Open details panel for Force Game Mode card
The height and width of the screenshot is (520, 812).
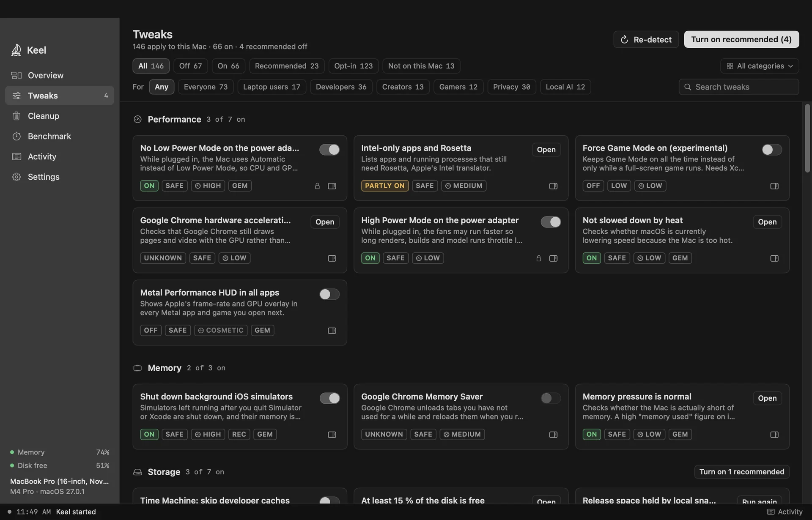(x=774, y=186)
